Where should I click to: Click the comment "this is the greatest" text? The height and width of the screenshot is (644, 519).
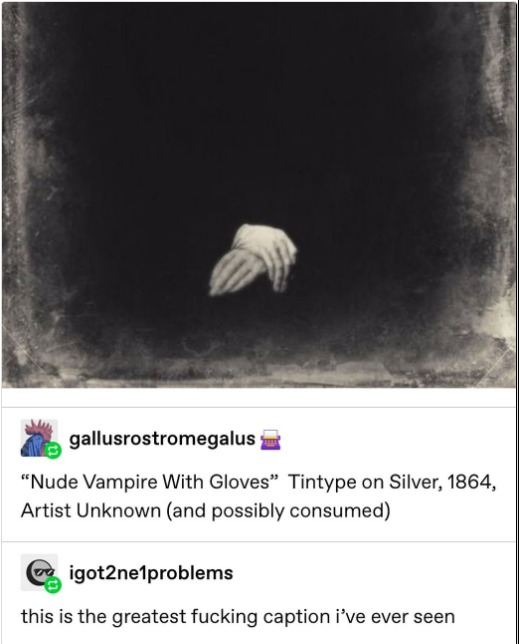[103, 617]
